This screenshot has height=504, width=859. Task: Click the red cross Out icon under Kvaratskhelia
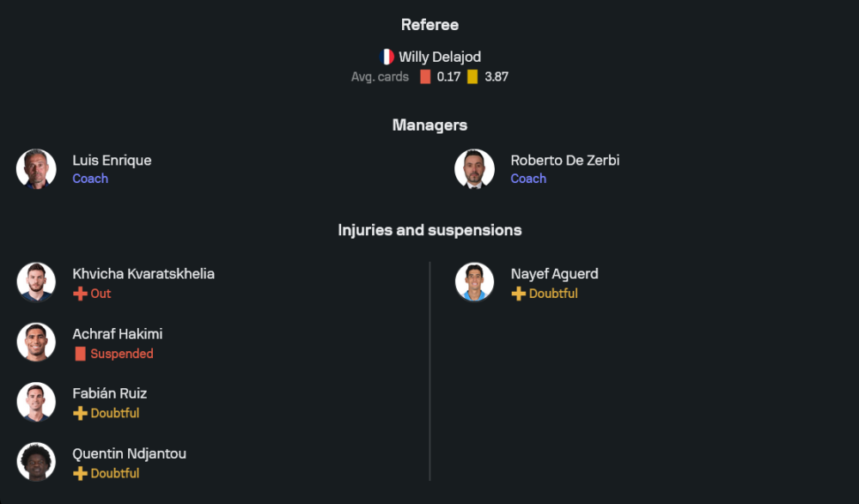click(80, 294)
